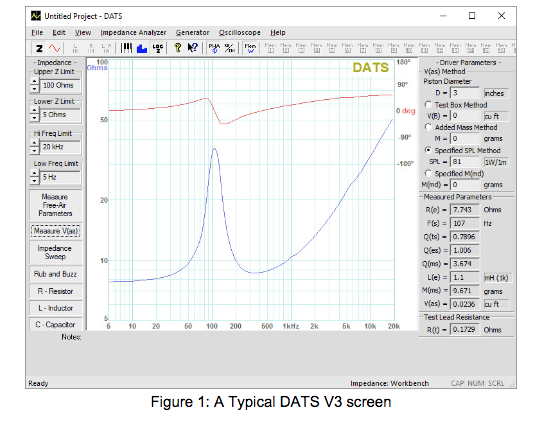541x421 pixels.
Task: Lower Low Freq Limit with down arrow
Action: [x=34, y=180]
